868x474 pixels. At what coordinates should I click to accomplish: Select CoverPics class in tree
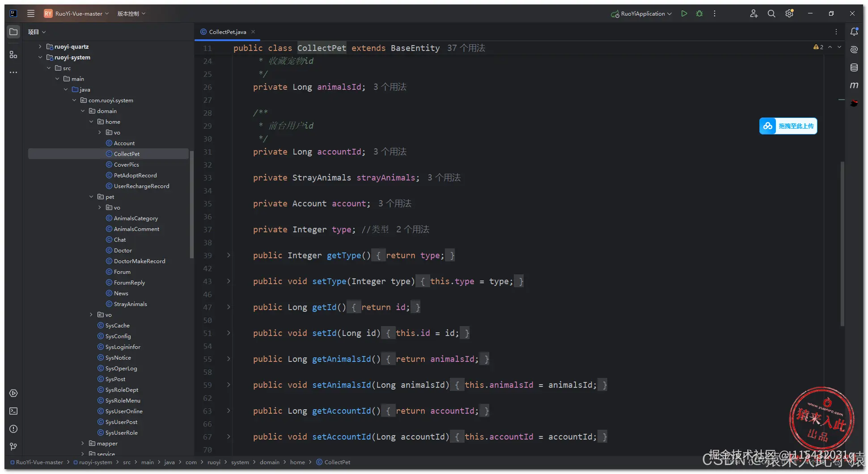point(126,164)
